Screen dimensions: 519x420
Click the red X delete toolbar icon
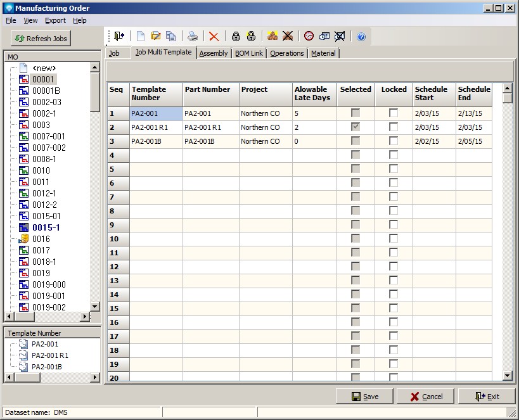tap(214, 37)
